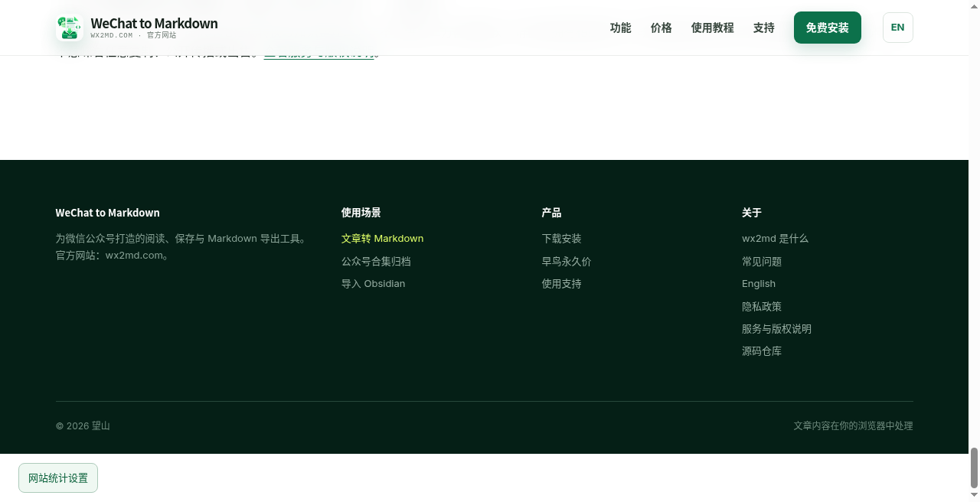Open the 早鸟永久价 footer link

click(x=567, y=262)
